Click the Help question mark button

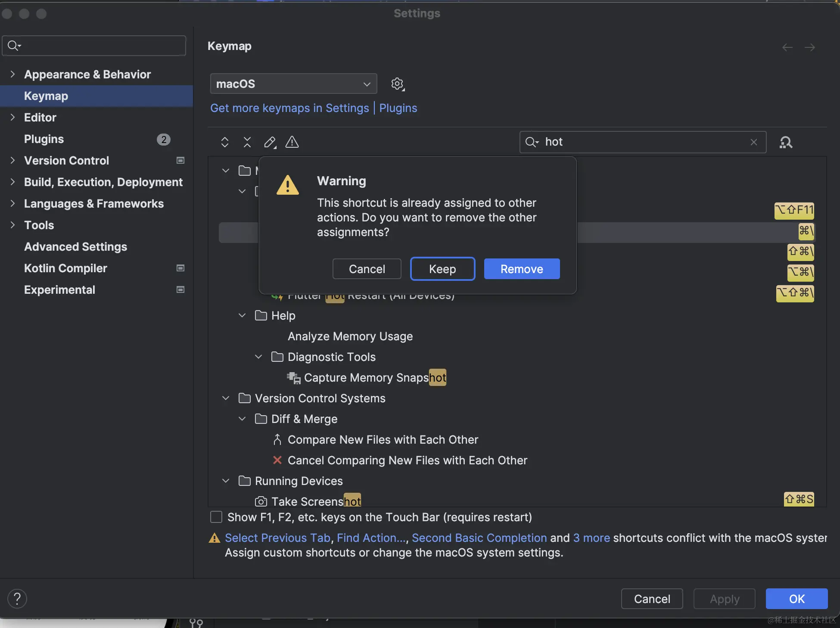(x=17, y=599)
